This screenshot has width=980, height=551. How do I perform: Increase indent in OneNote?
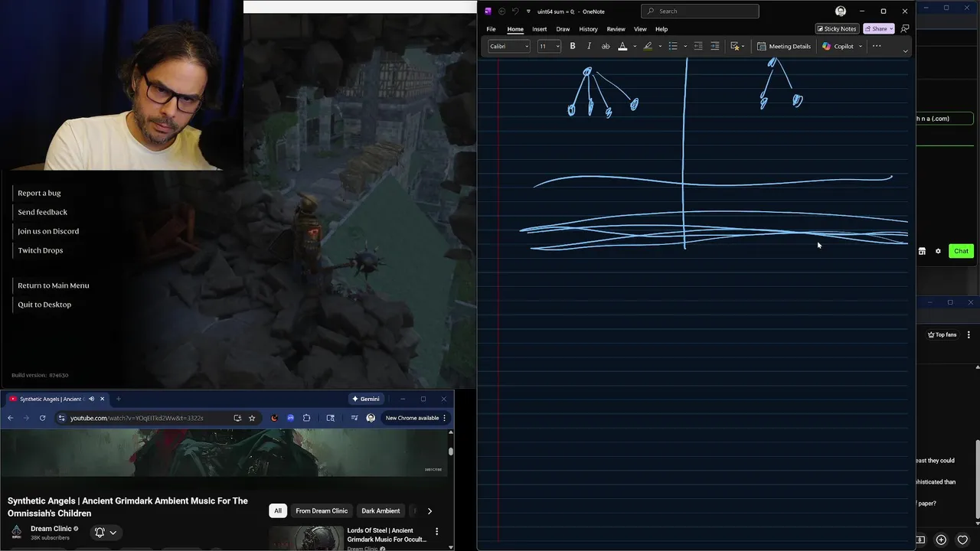[x=715, y=46]
